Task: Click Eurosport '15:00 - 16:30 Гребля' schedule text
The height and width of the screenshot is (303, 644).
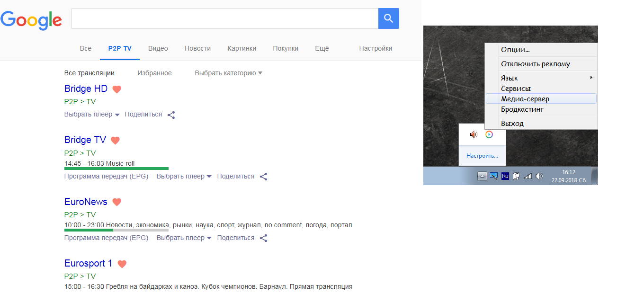Action: [208, 286]
